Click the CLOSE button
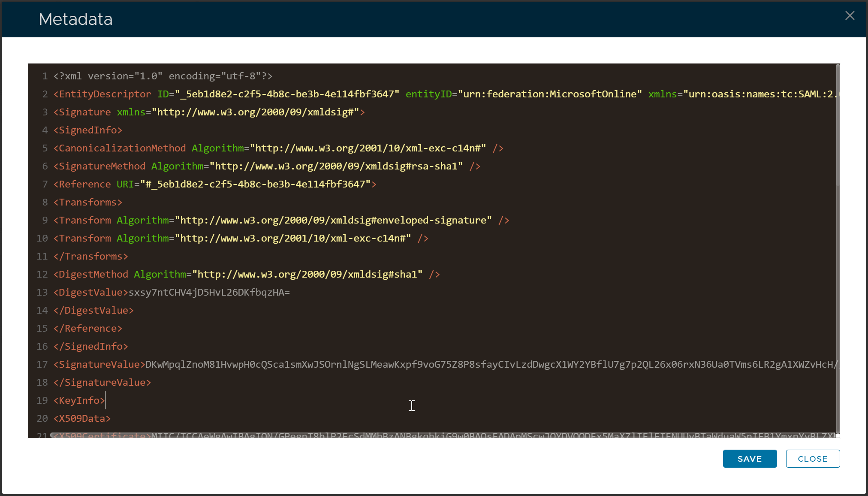 click(x=812, y=459)
